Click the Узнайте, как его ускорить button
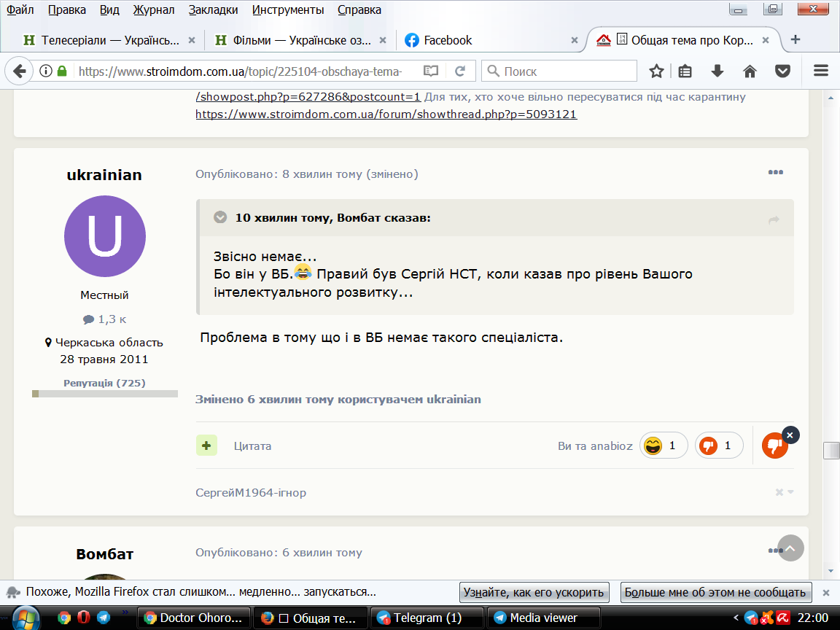This screenshot has height=630, width=840. [534, 593]
